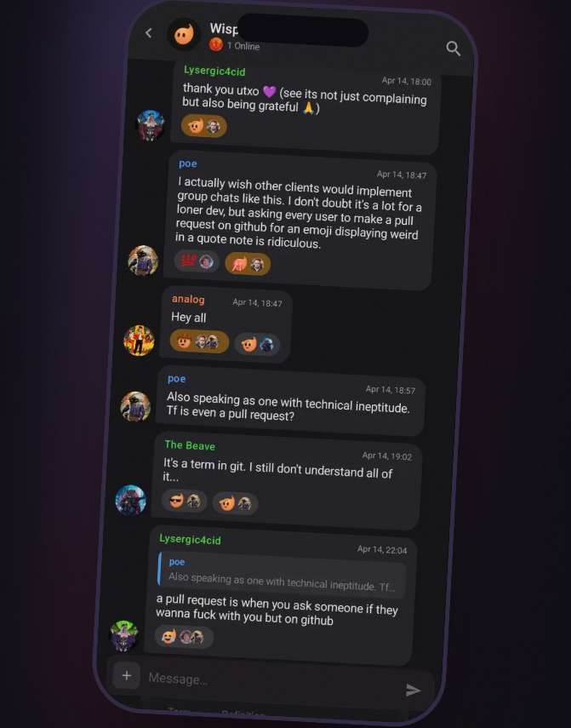The image size is (571, 728).
Task: Click the username 'analog' above Hey all
Action: coord(188,299)
